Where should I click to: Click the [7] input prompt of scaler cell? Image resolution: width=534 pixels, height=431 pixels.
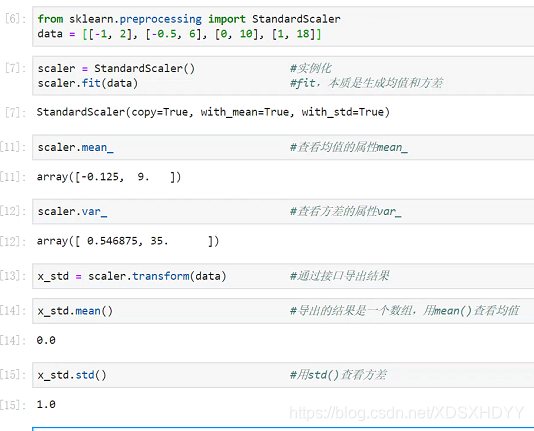point(16,68)
